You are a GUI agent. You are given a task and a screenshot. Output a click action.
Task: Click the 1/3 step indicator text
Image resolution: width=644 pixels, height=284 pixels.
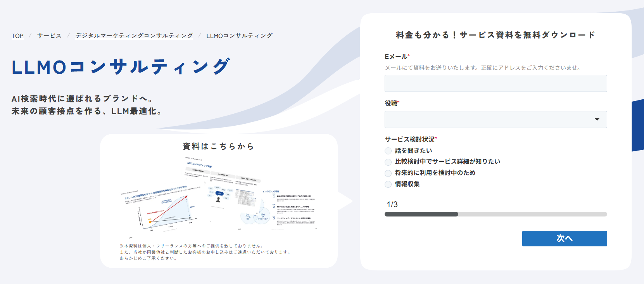coord(392,204)
